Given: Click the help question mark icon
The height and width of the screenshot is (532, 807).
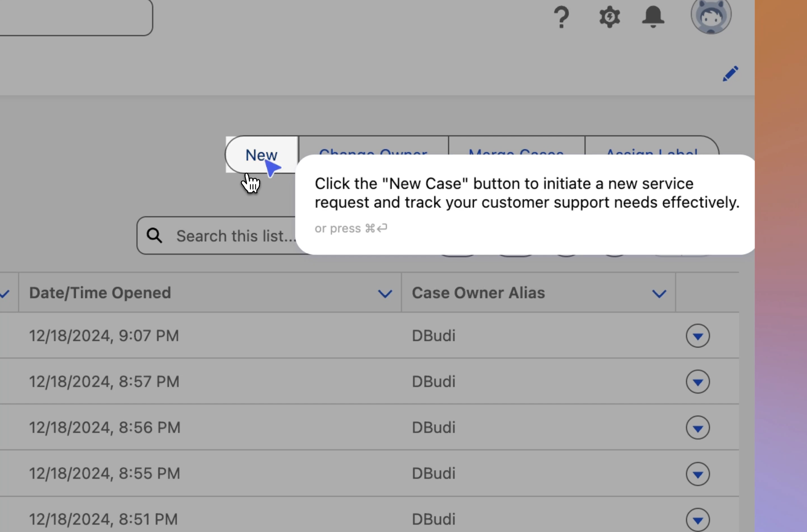Looking at the screenshot, I should point(561,17).
